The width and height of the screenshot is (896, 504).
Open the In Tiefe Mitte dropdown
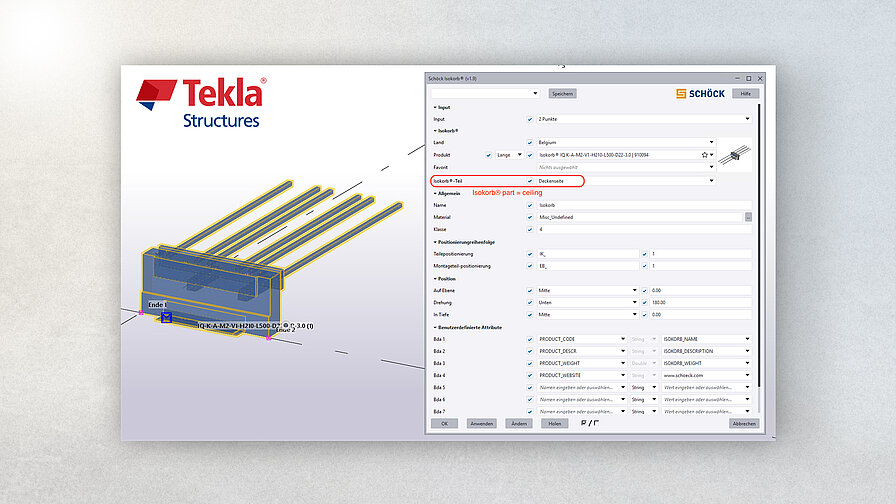[x=587, y=314]
